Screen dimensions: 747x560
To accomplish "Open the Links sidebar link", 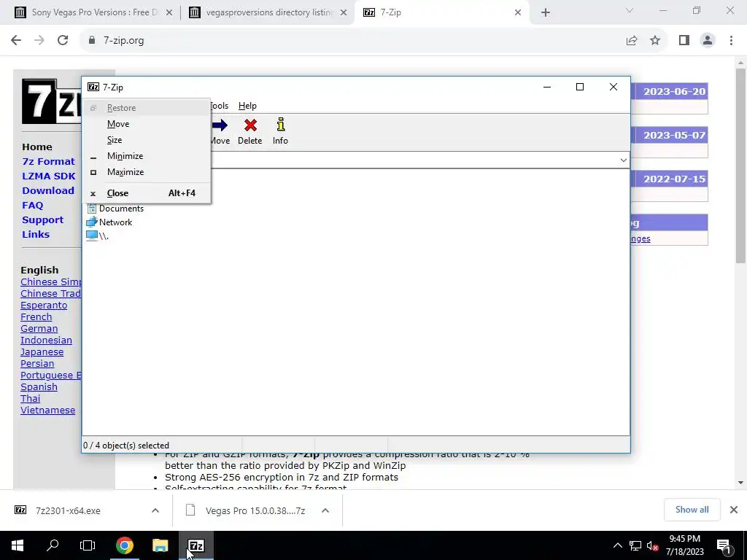I will [x=36, y=235].
